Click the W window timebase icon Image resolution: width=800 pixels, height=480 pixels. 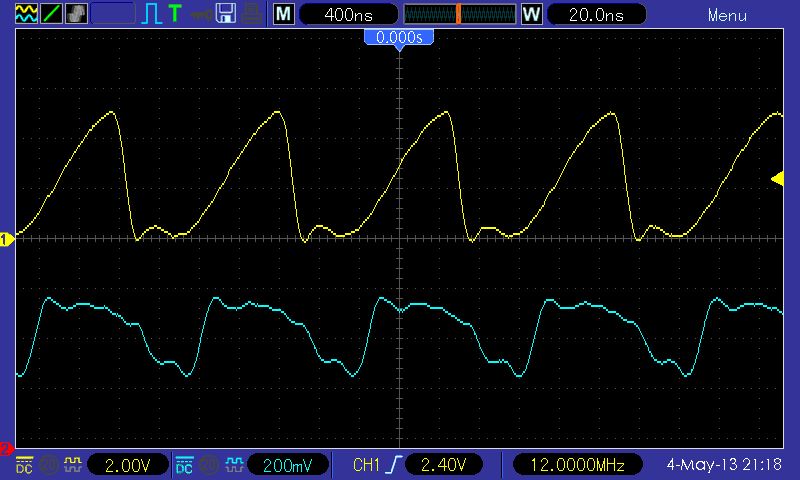click(x=532, y=14)
